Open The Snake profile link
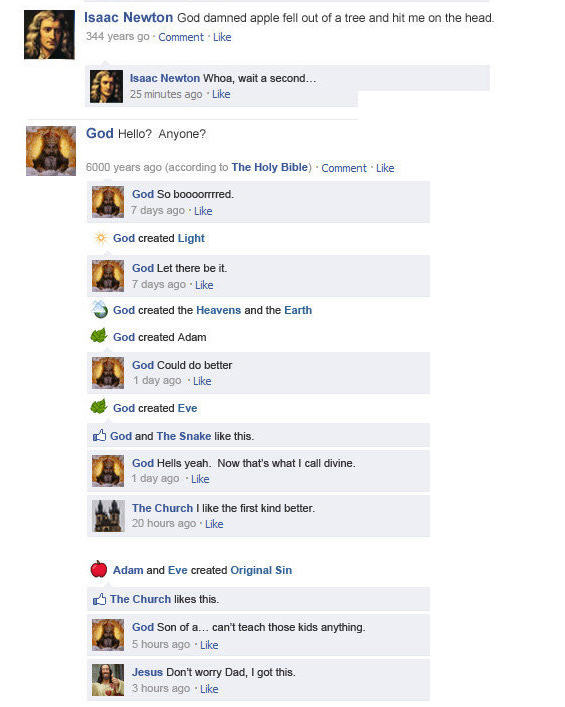The height and width of the screenshot is (707, 565). [184, 436]
